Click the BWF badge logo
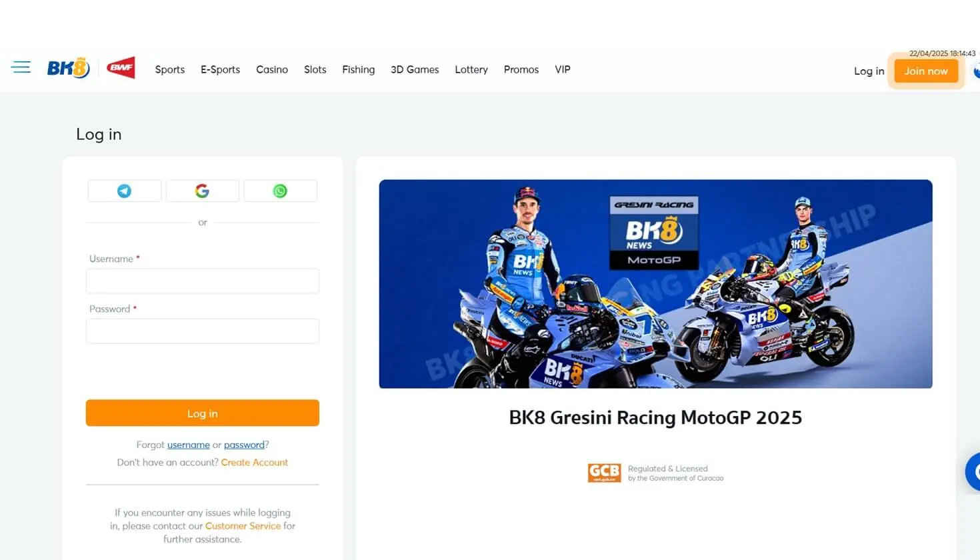980x560 pixels. (x=121, y=67)
